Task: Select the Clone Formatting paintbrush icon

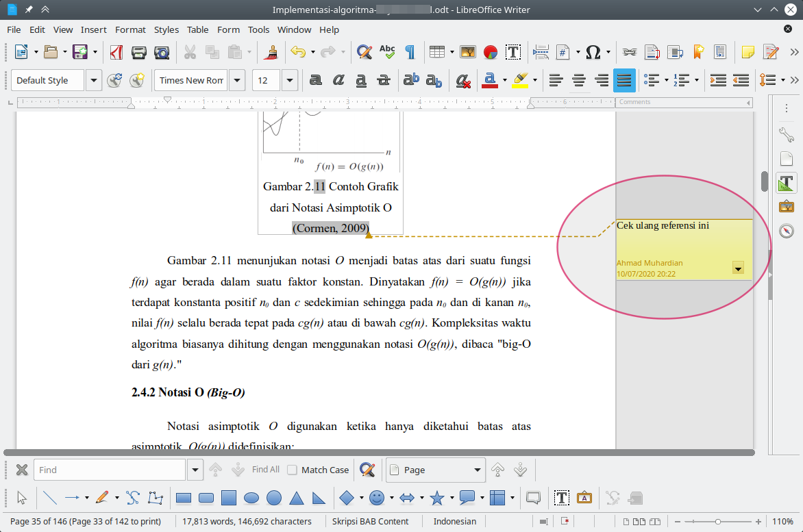Action: 271,52
